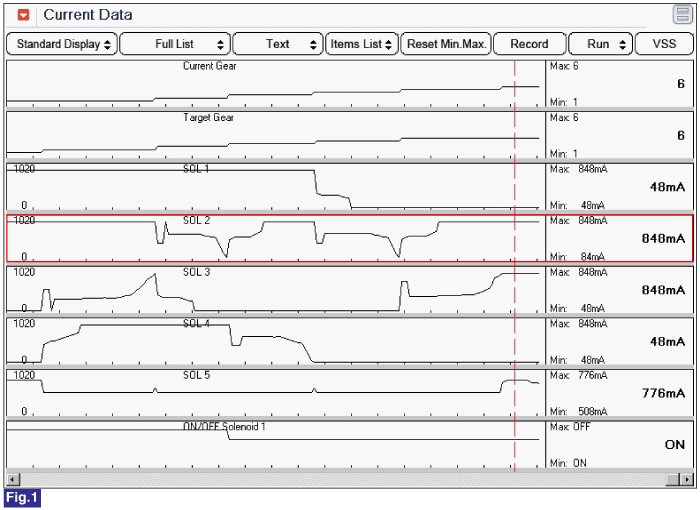Click the left scroll arrow on horizontal scrollbar
This screenshot has width=700, height=510.
[x=13, y=480]
